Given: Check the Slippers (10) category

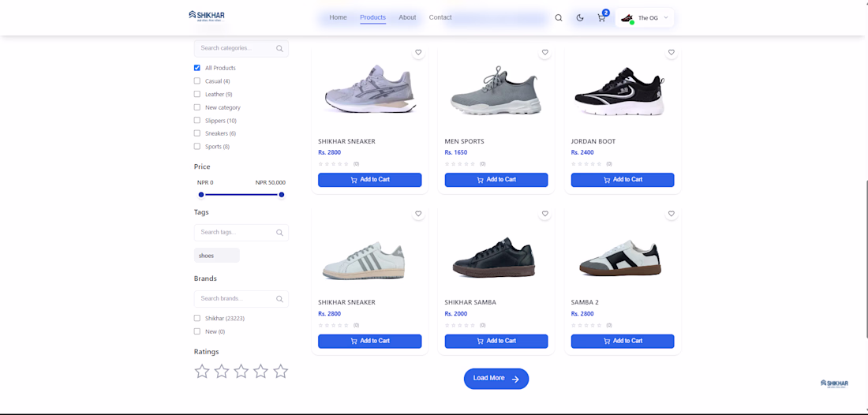Looking at the screenshot, I should [197, 120].
